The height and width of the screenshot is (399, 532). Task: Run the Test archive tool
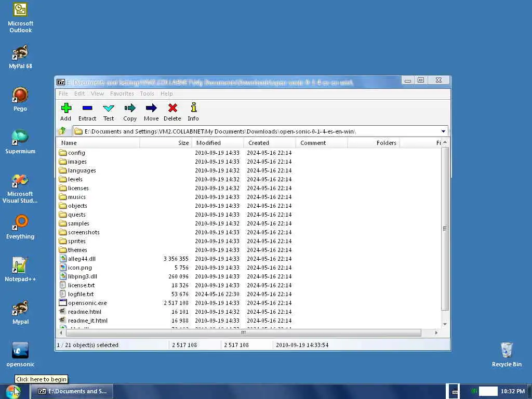coord(109,112)
